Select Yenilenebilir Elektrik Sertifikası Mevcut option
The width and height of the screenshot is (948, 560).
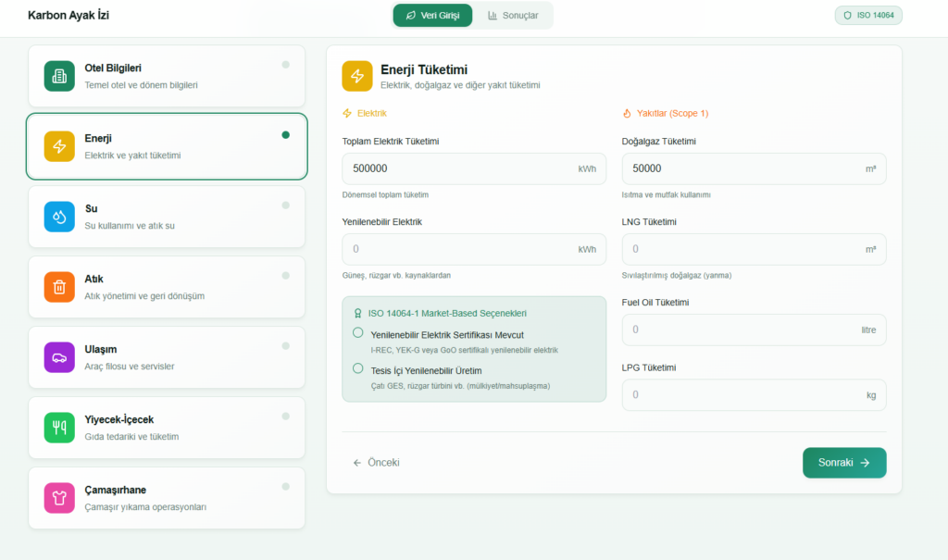pyautogui.click(x=358, y=333)
